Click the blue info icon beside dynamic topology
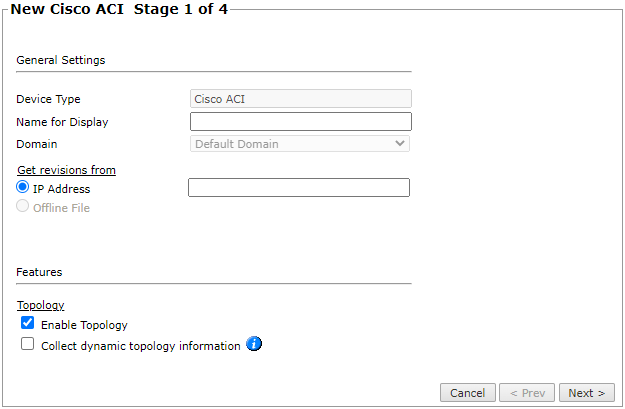The image size is (625, 409). [x=254, y=345]
